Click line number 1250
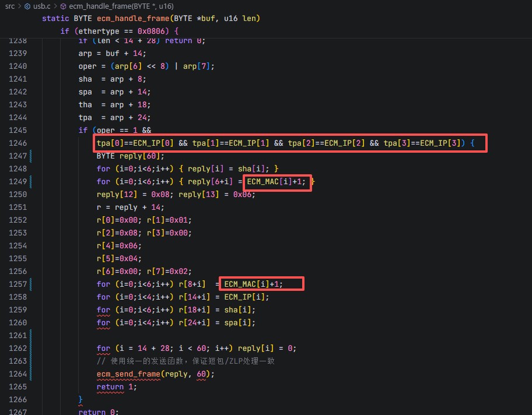This screenshot has height=415, width=532. 17,194
